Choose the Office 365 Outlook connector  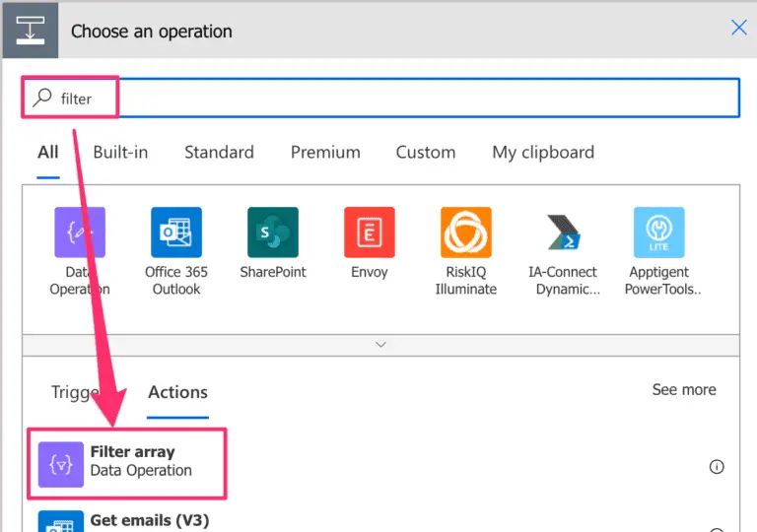pos(176,233)
